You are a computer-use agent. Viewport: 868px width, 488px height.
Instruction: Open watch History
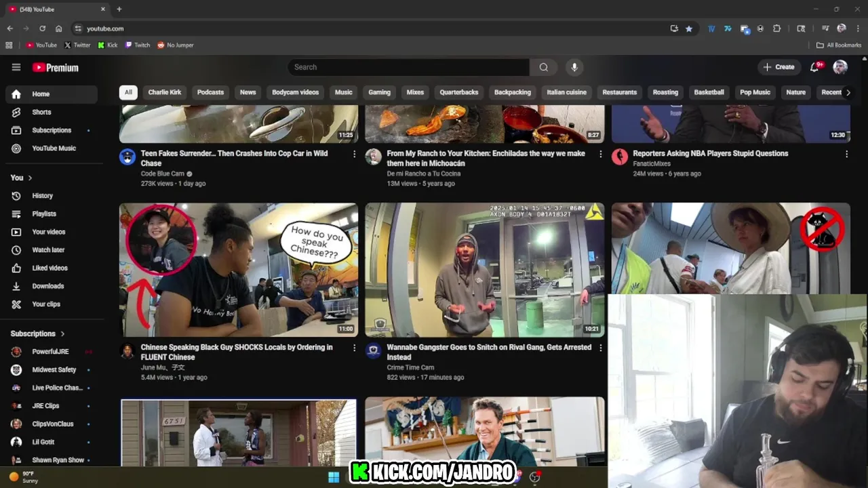point(52,196)
